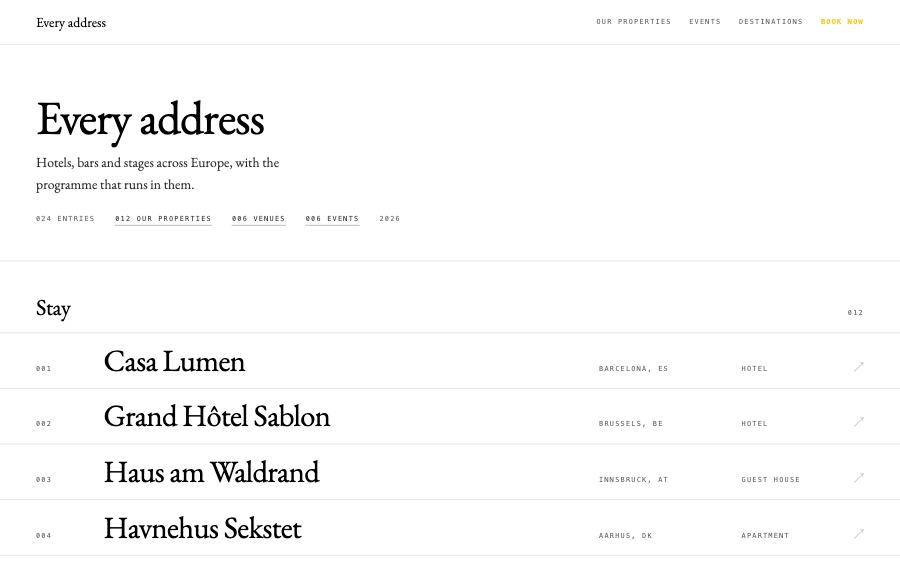Click the Stay section heading
The width and height of the screenshot is (900, 563).
pyautogui.click(x=53, y=309)
